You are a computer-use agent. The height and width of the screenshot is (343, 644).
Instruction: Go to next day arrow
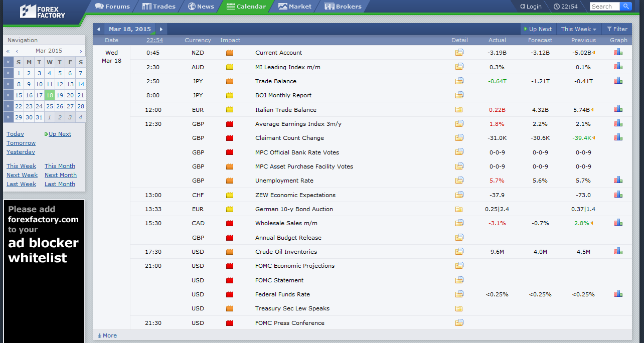(161, 29)
